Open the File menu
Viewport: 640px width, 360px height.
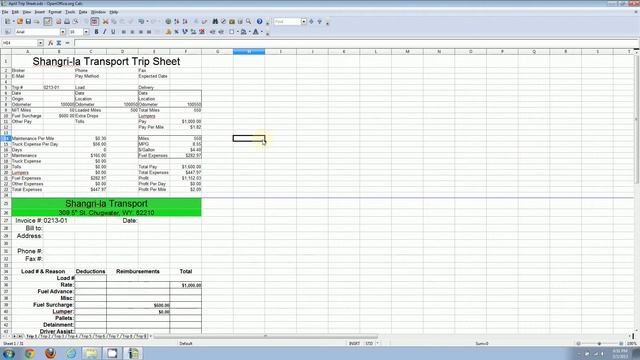coord(5,12)
